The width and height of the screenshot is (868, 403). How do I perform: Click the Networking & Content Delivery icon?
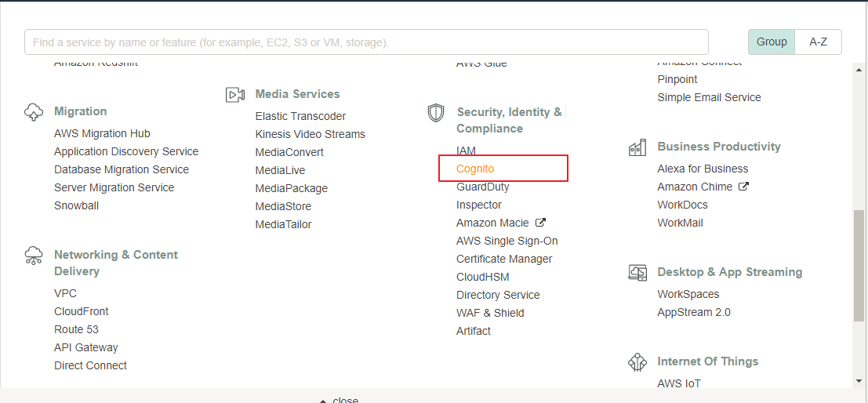coord(34,256)
